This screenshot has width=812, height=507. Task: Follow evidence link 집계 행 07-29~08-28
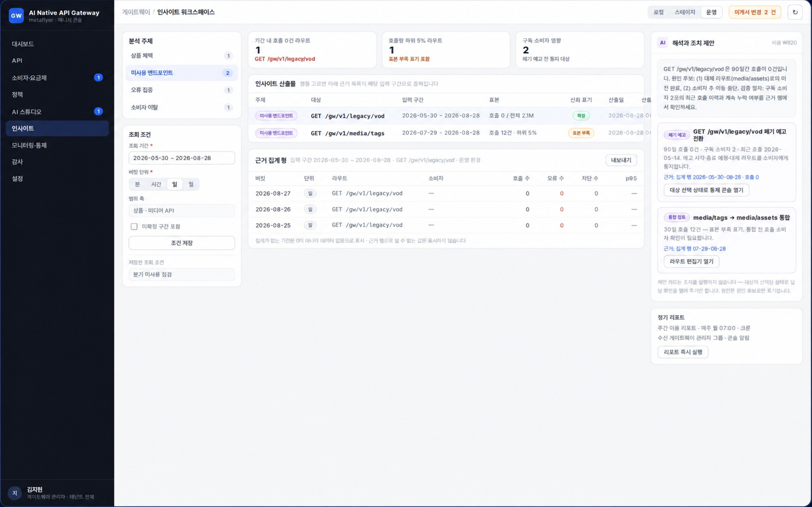click(x=694, y=249)
